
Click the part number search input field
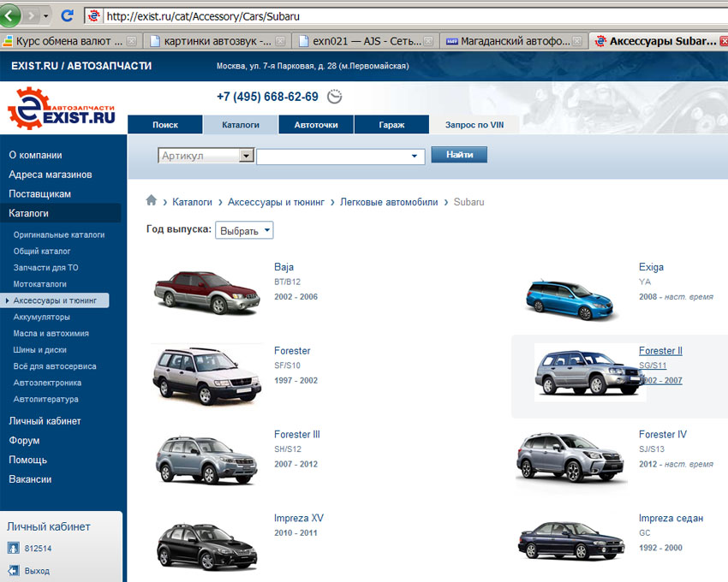click(x=334, y=157)
